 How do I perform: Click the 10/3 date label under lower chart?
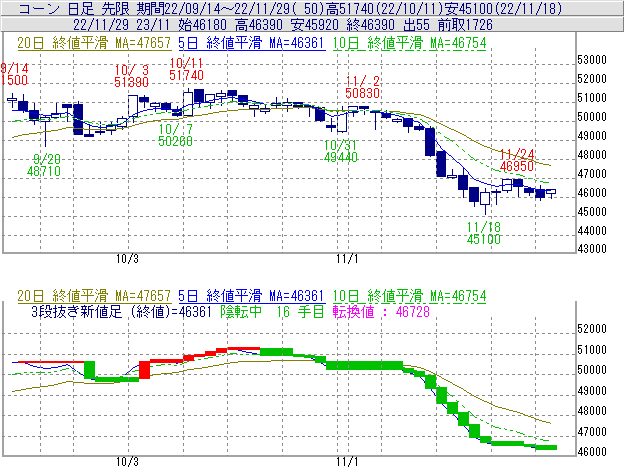coord(127,462)
